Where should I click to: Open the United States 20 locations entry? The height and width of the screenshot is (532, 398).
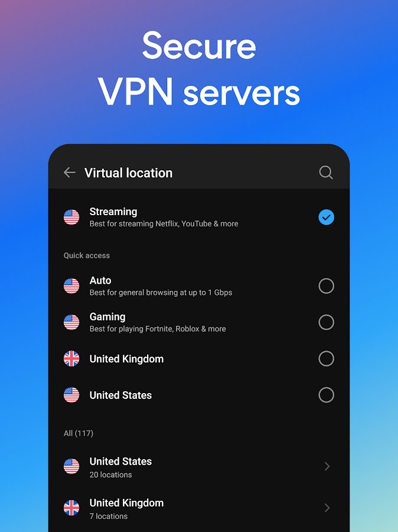click(x=199, y=467)
